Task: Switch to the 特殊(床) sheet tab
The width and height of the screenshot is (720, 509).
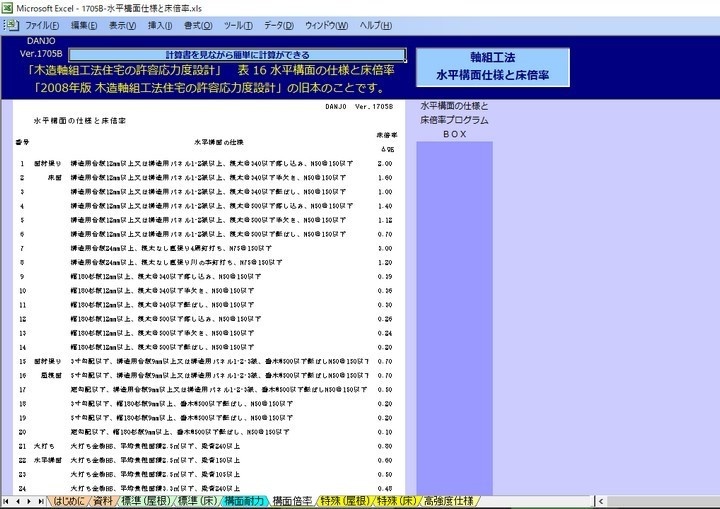Action: coord(396,501)
